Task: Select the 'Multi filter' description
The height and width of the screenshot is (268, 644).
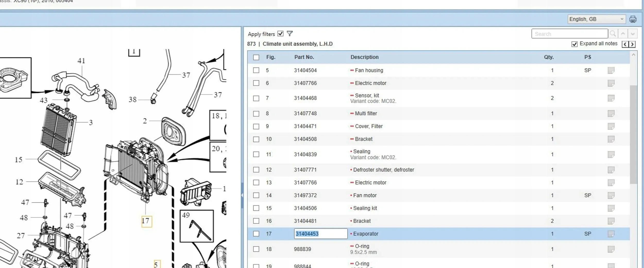Action: (x=366, y=113)
